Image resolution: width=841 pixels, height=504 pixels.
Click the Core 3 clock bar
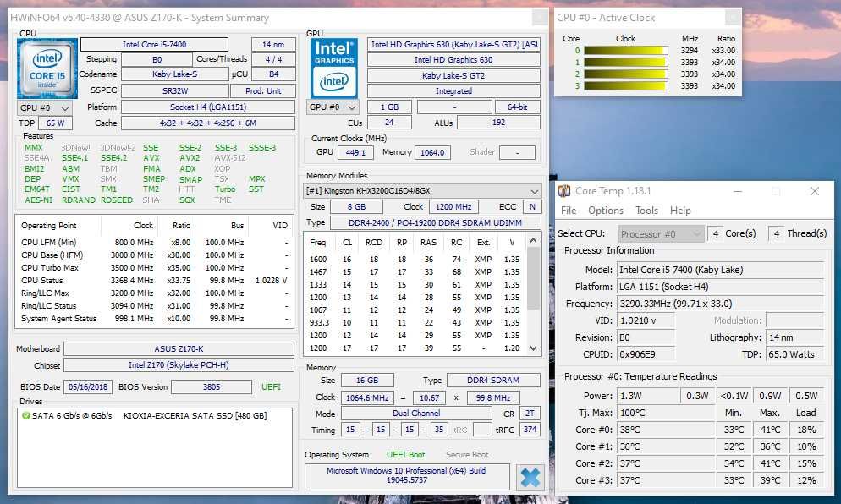626,85
